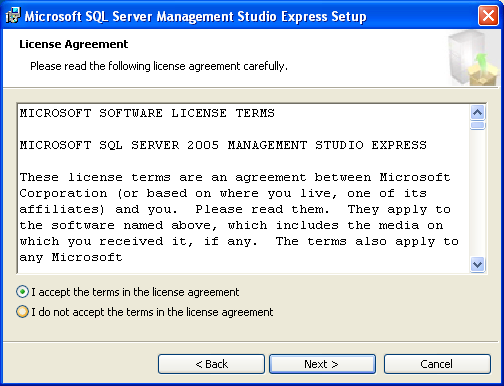Click the license scrollbar down arrow
504x386 pixels.
(x=478, y=265)
